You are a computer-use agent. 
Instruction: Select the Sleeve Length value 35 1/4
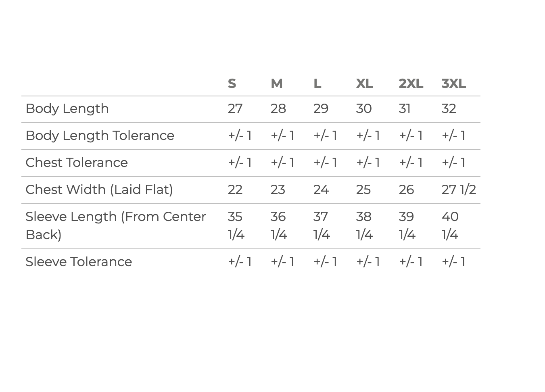tap(236, 225)
